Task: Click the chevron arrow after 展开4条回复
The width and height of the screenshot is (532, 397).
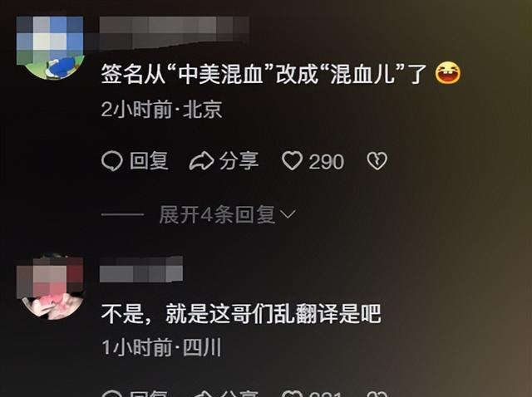Action: tap(288, 214)
